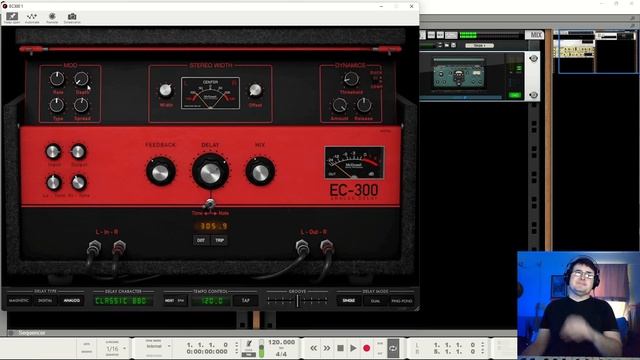Adjust the click level slider in transport
The width and height of the screenshot is (640, 360).
tap(261, 348)
